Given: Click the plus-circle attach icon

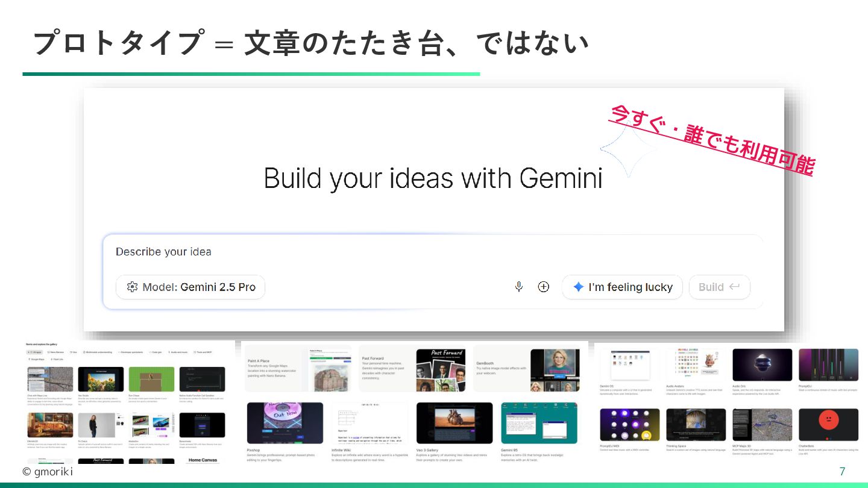Looking at the screenshot, I should (544, 287).
